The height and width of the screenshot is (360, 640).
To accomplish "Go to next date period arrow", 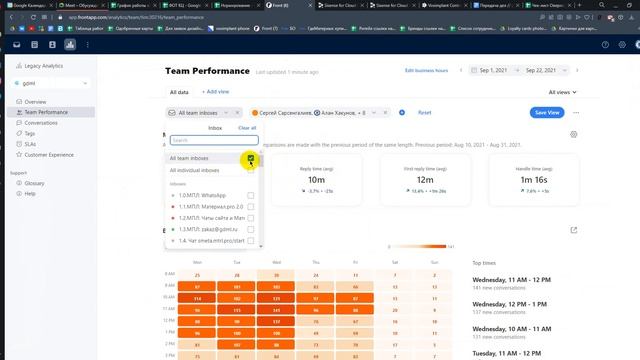I will click(x=577, y=70).
